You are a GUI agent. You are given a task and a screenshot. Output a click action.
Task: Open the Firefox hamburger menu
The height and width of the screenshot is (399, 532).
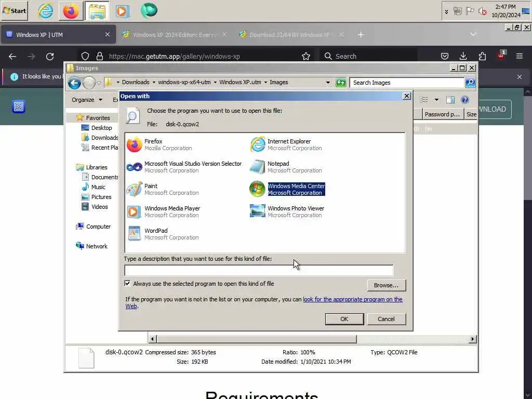click(519, 56)
